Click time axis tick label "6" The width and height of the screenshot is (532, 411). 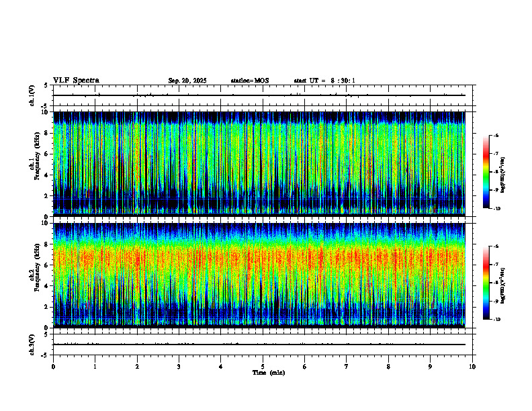305,367
